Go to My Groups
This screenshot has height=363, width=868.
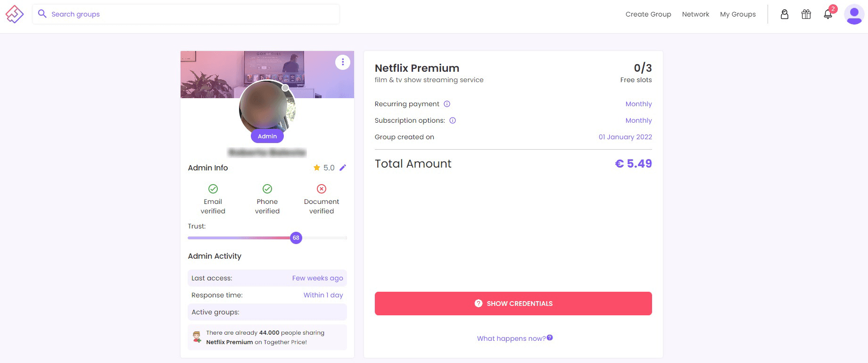[x=738, y=14]
